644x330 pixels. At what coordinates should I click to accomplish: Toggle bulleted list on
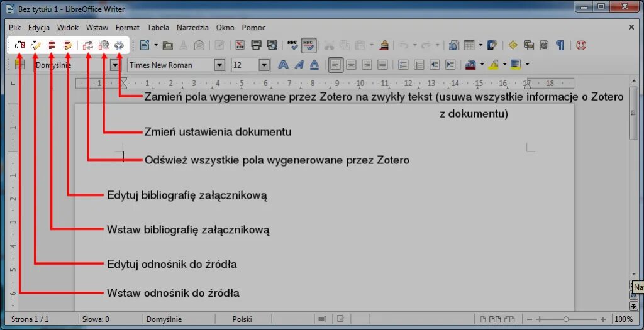click(x=419, y=65)
